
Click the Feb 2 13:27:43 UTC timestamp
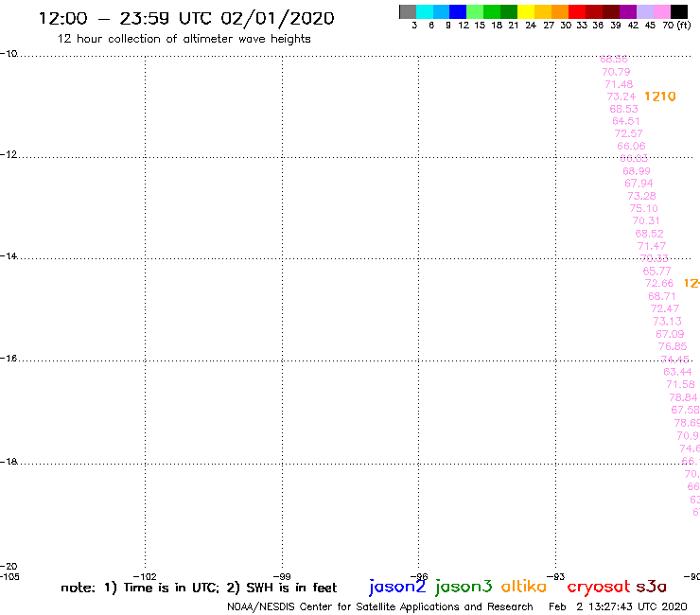point(618,606)
